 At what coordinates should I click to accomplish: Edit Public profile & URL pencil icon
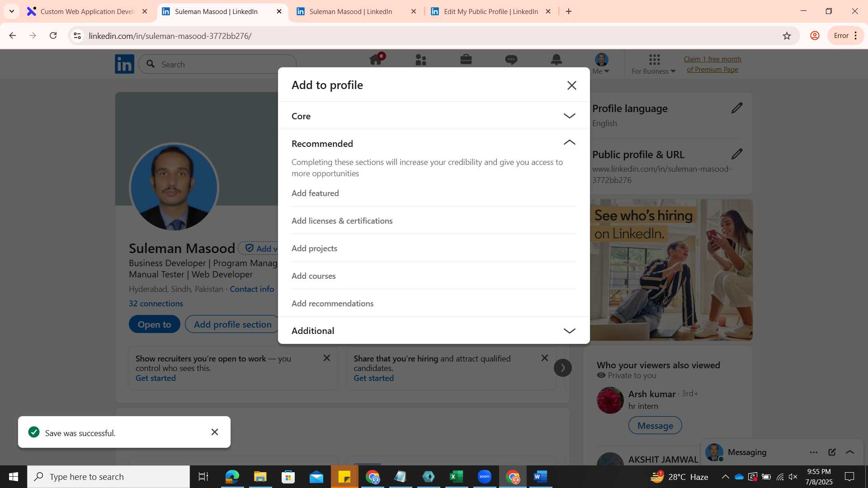pyautogui.click(x=737, y=154)
